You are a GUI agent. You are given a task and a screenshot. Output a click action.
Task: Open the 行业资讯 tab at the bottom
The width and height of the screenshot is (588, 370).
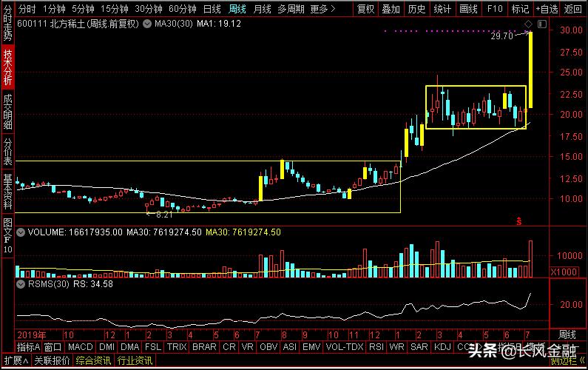pyautogui.click(x=135, y=360)
